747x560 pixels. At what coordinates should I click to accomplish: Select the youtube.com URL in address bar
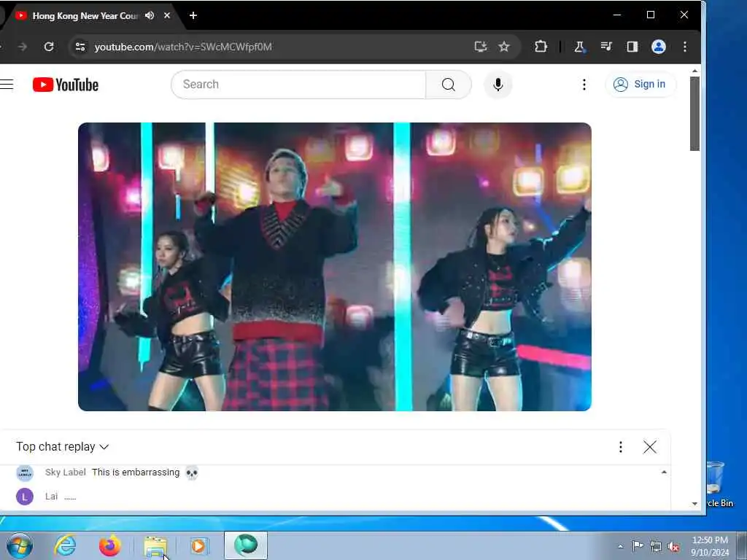(x=183, y=47)
